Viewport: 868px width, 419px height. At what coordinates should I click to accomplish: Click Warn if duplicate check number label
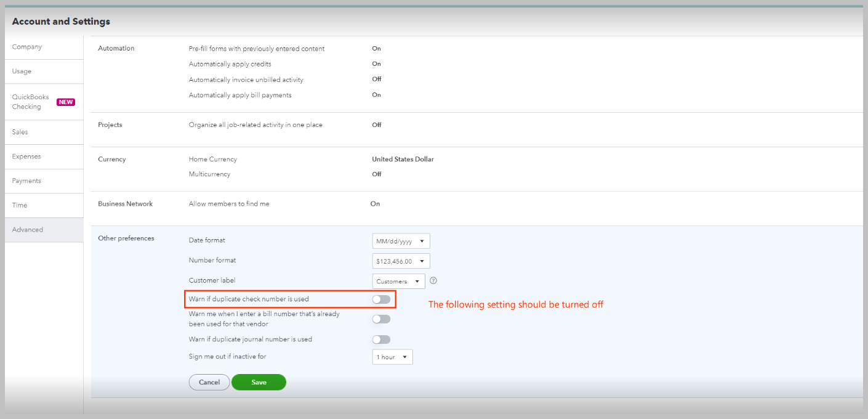[249, 299]
